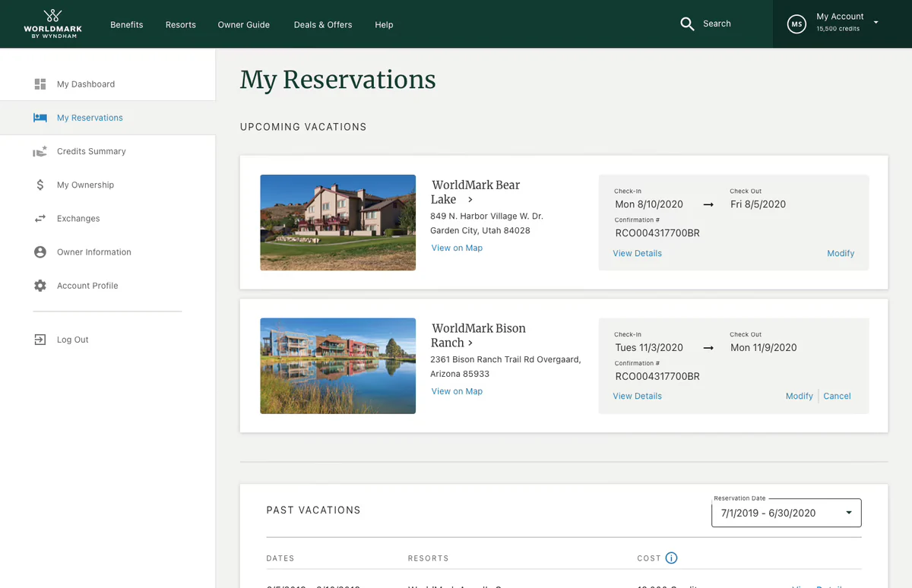This screenshot has width=912, height=588.
Task: Open the Benefits menu
Action: coord(126,24)
